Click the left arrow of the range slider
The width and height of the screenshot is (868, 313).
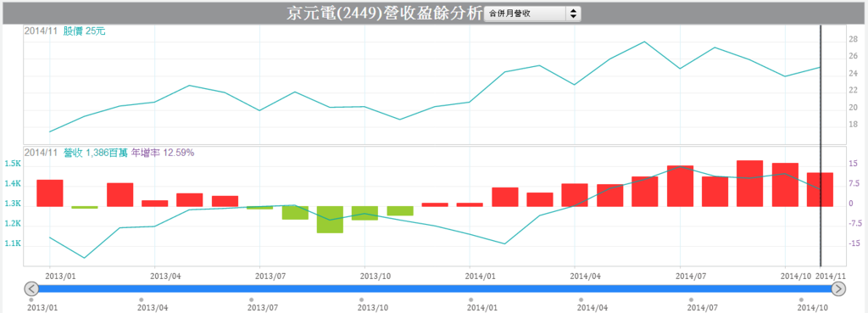click(32, 288)
